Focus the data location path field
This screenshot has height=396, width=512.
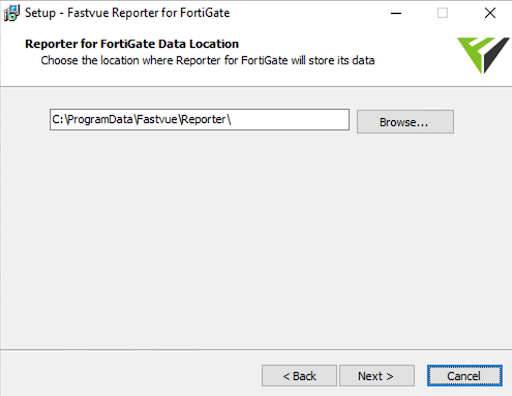200,119
